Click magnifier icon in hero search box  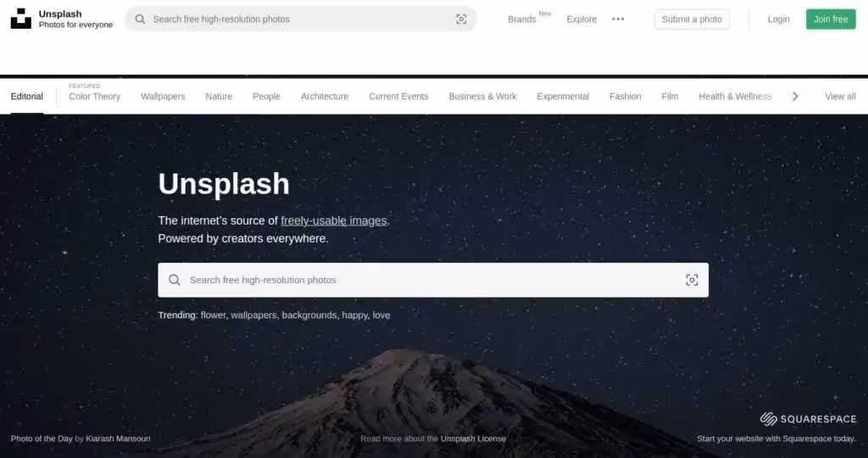175,280
